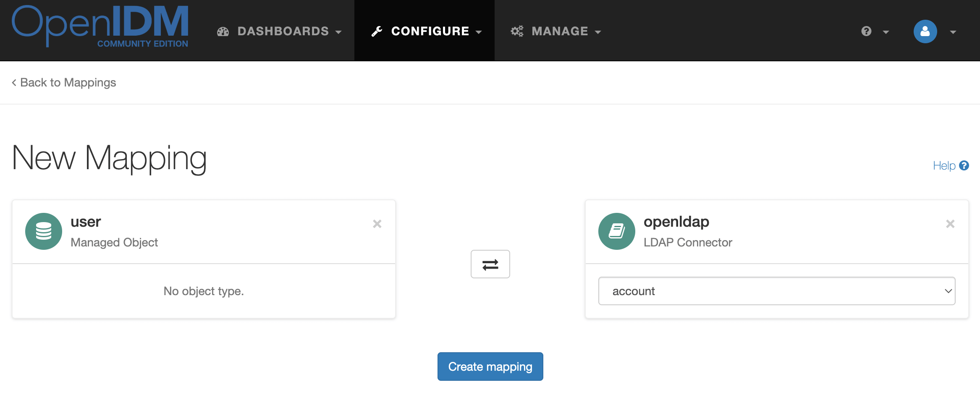Image resolution: width=980 pixels, height=398 pixels.
Task: Expand the navbar help dropdown caret
Action: (886, 32)
